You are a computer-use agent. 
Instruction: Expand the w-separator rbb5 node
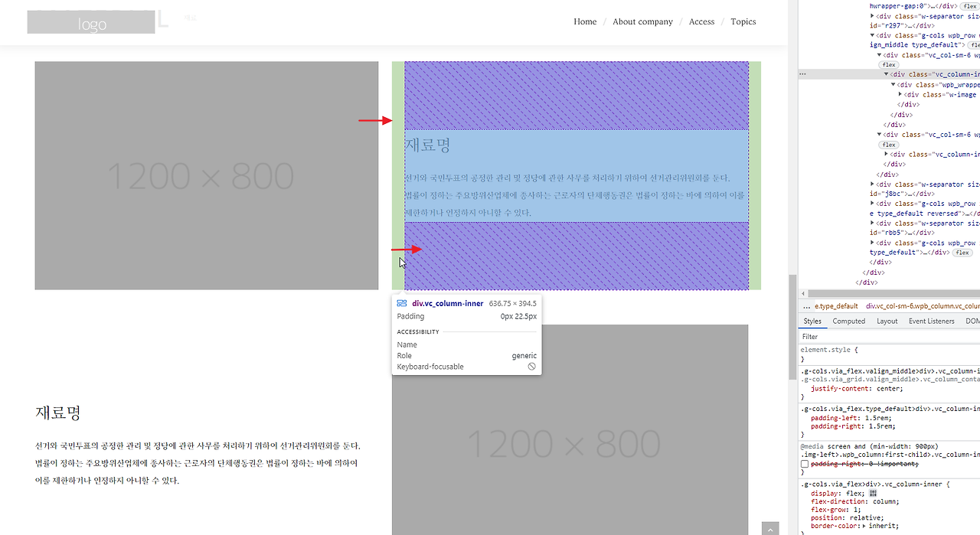(873, 224)
